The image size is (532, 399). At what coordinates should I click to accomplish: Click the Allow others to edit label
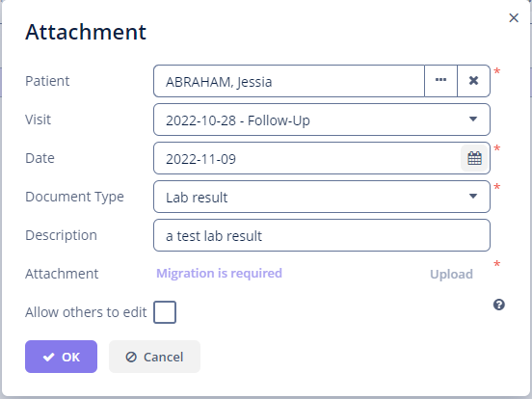pyautogui.click(x=86, y=312)
